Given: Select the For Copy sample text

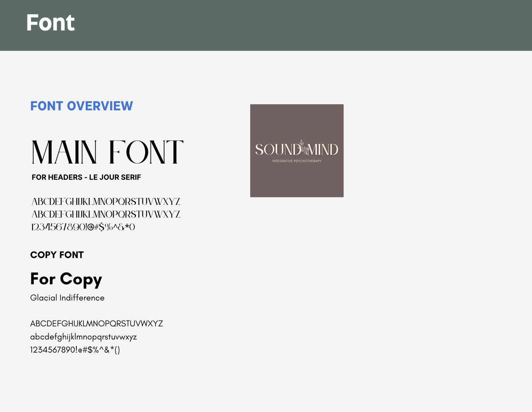Looking at the screenshot, I should click(x=66, y=279).
